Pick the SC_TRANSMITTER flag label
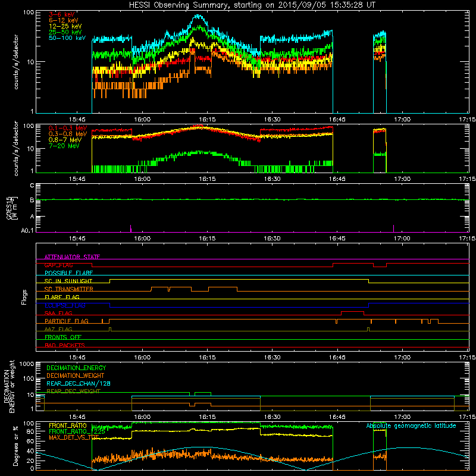Viewport: 476px width, 476px height. pyautogui.click(x=69, y=289)
